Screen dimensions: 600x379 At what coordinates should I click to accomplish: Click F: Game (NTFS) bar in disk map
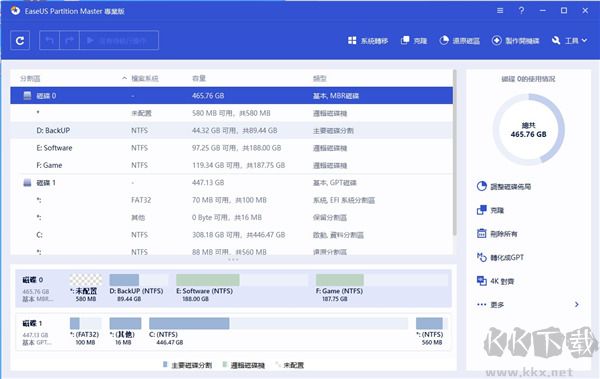[382, 279]
